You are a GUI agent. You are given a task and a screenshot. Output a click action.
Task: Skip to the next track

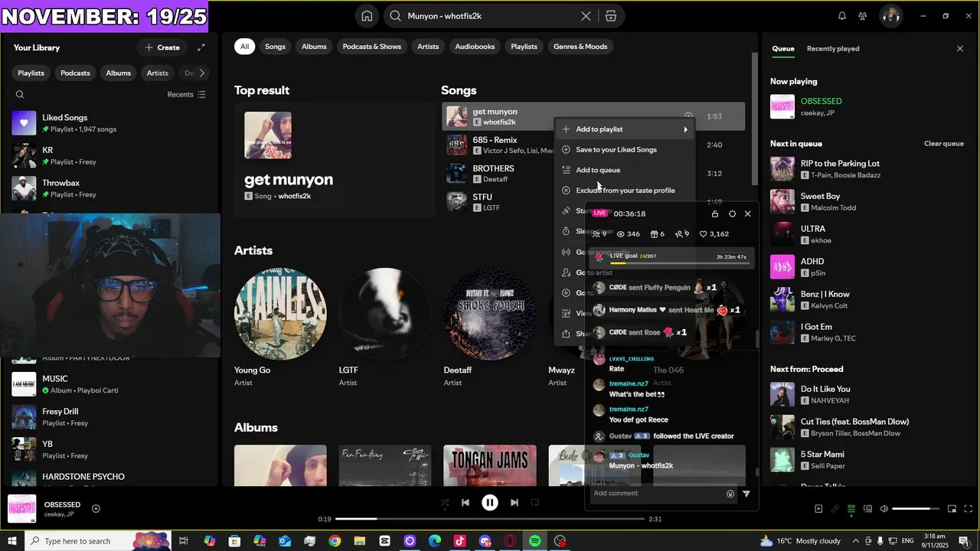pos(514,503)
